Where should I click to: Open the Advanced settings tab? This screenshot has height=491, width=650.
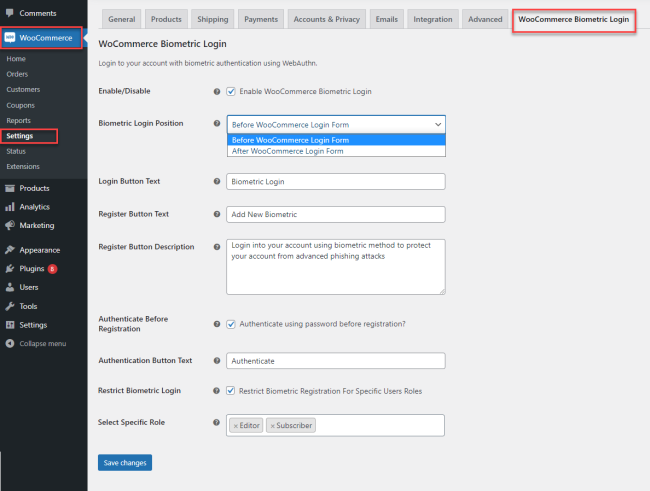click(485, 19)
